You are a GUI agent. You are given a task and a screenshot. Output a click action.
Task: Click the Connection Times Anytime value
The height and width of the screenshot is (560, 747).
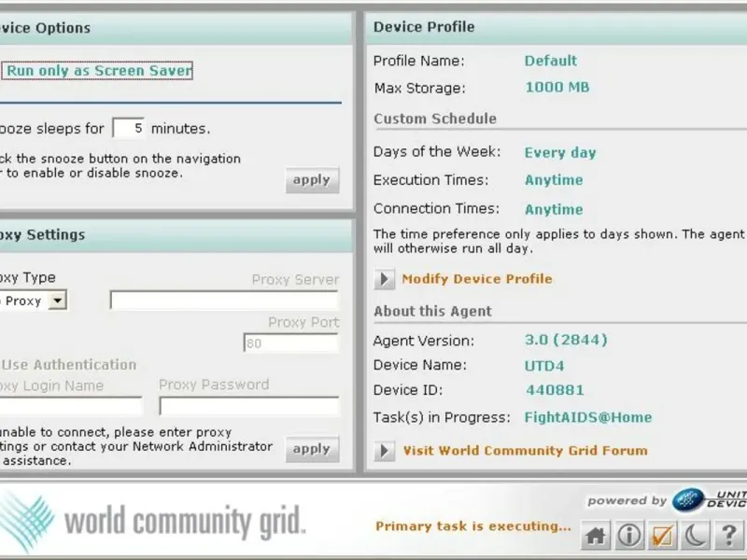554,209
